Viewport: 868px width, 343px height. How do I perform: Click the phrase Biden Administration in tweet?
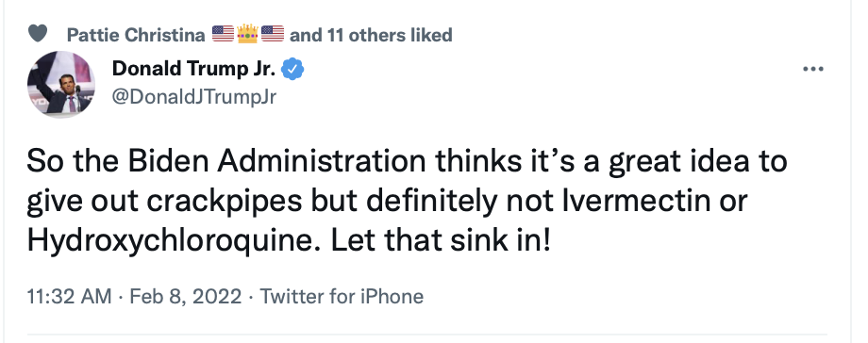[276, 161]
